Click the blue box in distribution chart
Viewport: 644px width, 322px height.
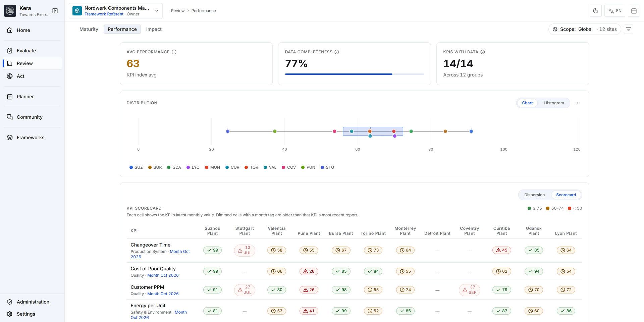tap(373, 131)
